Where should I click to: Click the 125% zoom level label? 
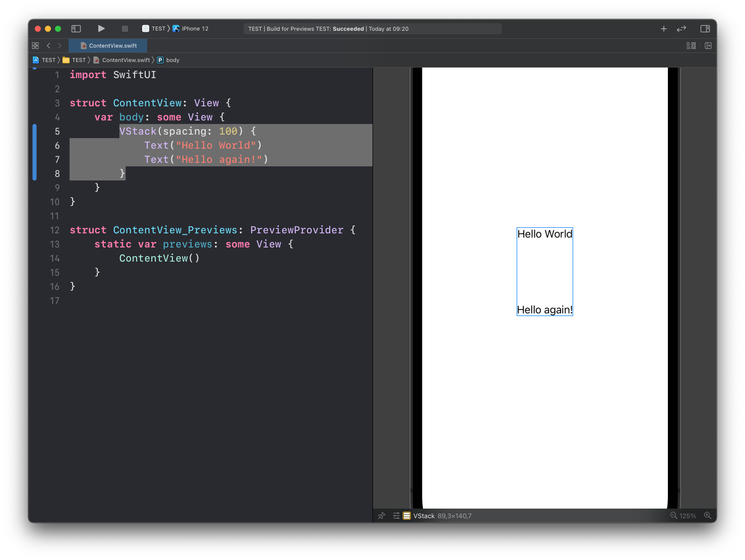(x=688, y=516)
